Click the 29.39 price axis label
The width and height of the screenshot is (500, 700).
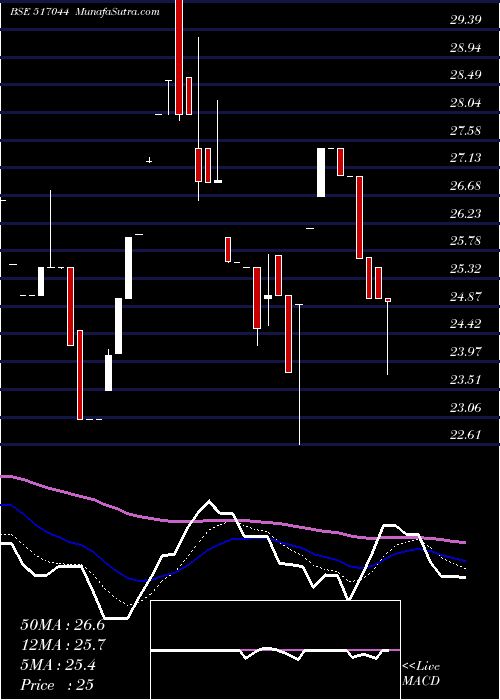pyautogui.click(x=465, y=20)
